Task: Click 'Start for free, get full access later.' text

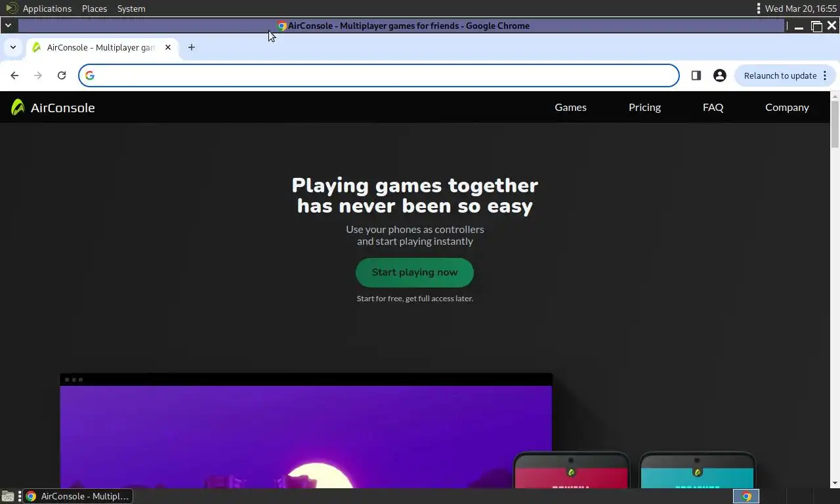Action: [415, 299]
